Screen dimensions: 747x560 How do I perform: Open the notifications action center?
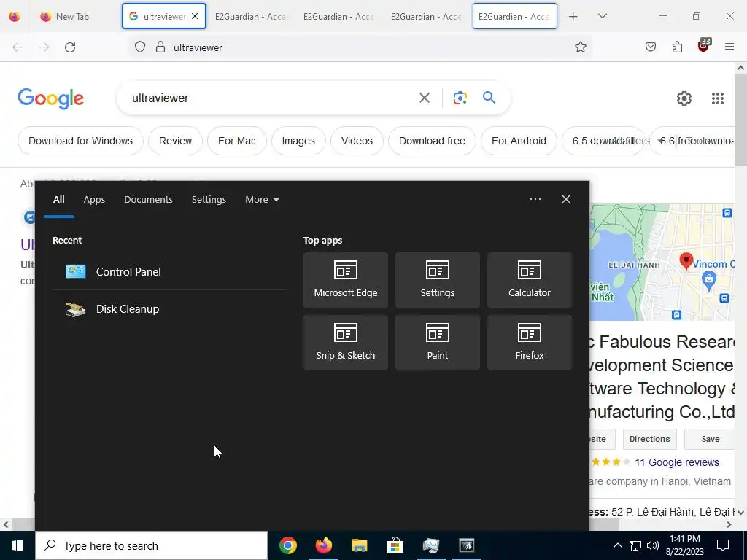(x=723, y=545)
